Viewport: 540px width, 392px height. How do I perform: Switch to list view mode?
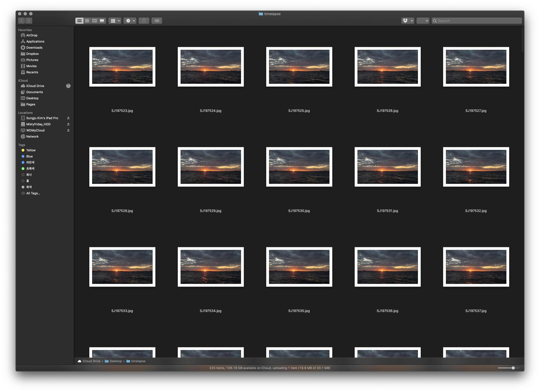(x=87, y=21)
